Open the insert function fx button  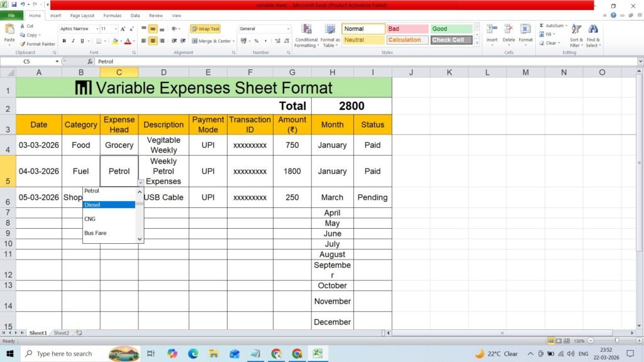pyautogui.click(x=90, y=61)
